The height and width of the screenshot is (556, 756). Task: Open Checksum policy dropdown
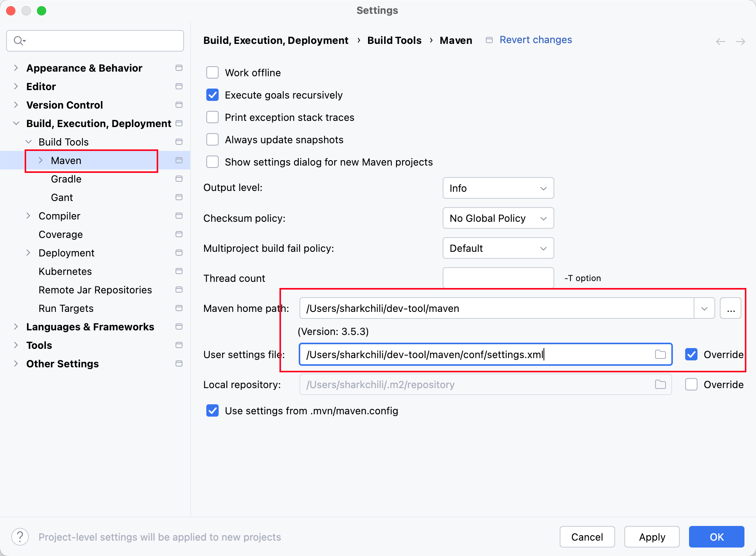coord(498,218)
